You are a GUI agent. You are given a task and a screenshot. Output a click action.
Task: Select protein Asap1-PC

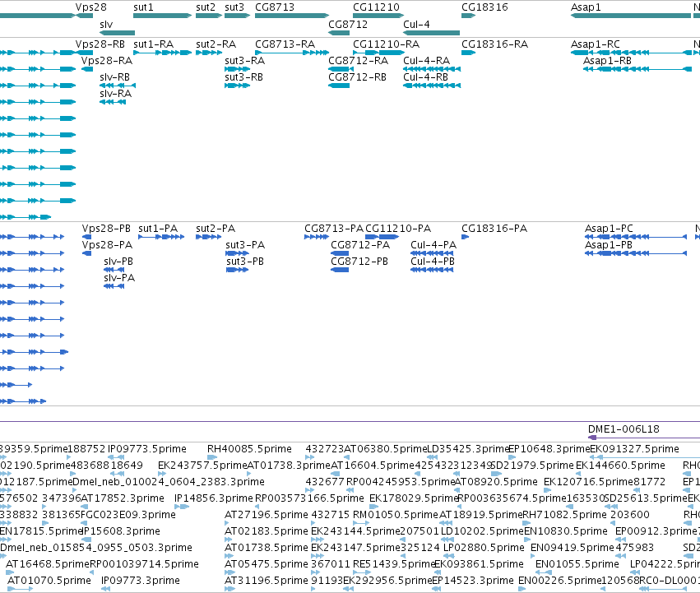click(x=609, y=229)
